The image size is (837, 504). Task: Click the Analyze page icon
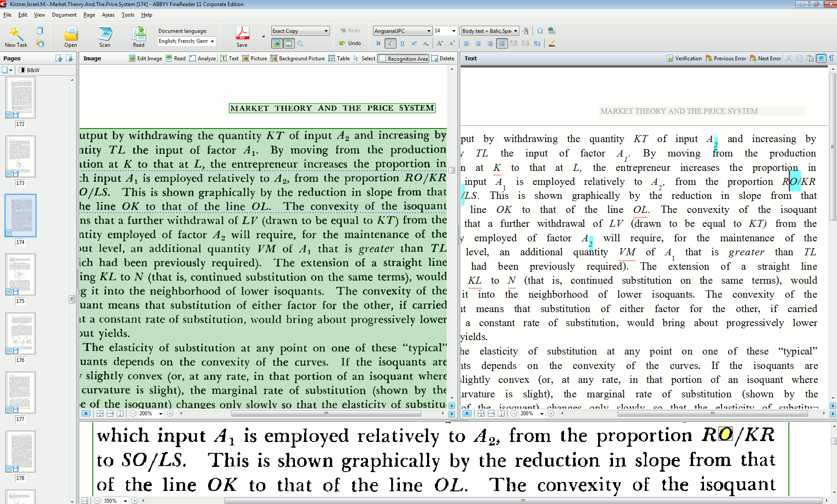[x=203, y=59]
